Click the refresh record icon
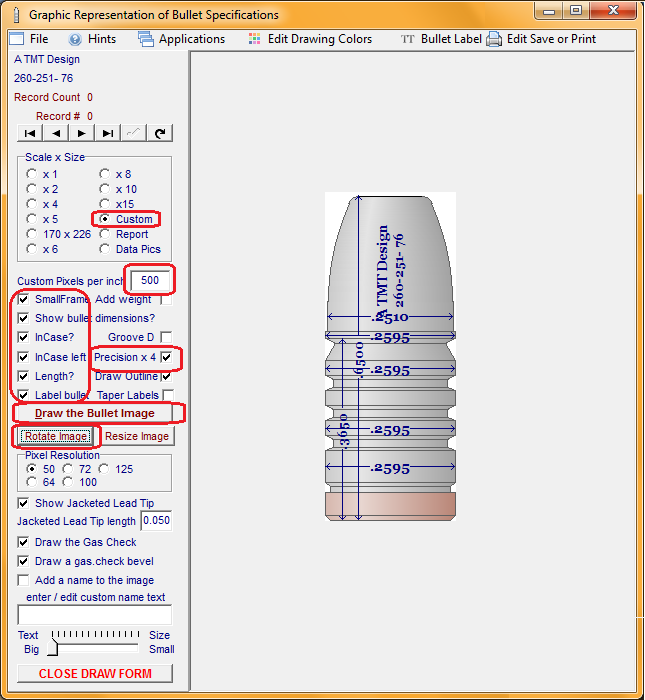 160,133
